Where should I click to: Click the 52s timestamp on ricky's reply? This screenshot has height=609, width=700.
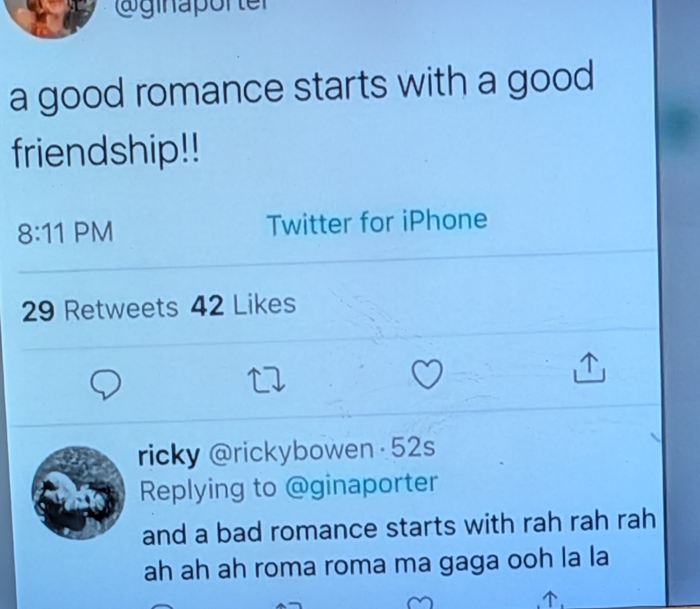click(413, 447)
